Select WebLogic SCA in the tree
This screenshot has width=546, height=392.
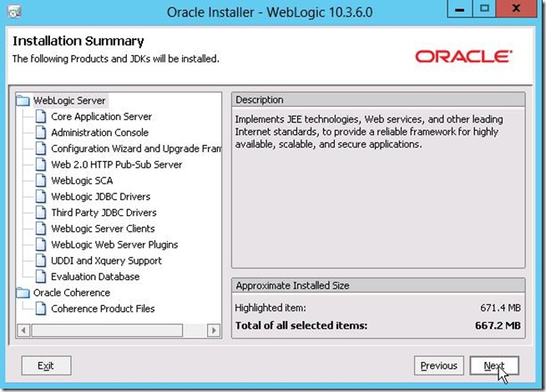pos(82,180)
